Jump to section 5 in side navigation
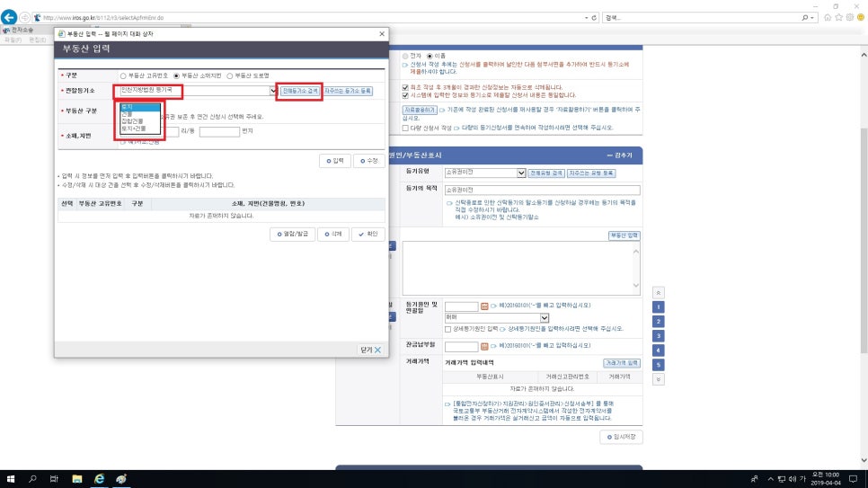The width and height of the screenshot is (868, 488). (x=659, y=365)
